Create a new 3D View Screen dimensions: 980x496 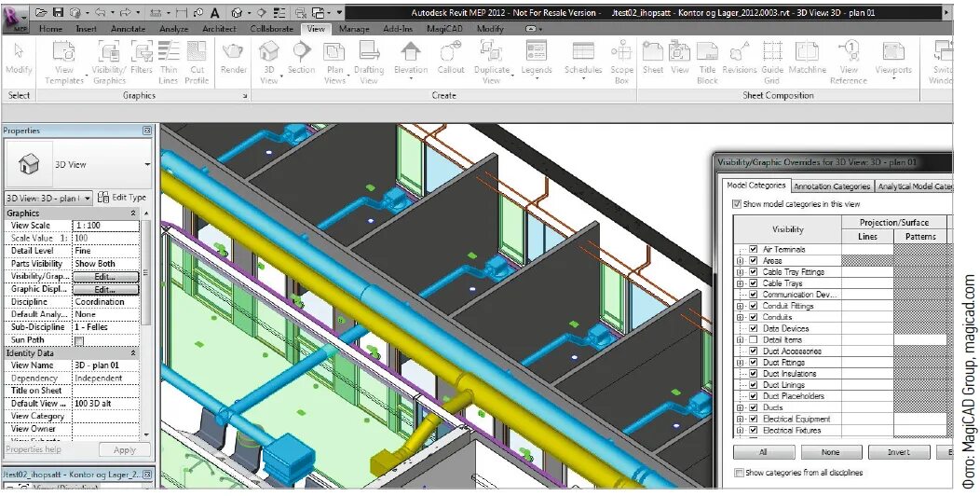click(268, 62)
